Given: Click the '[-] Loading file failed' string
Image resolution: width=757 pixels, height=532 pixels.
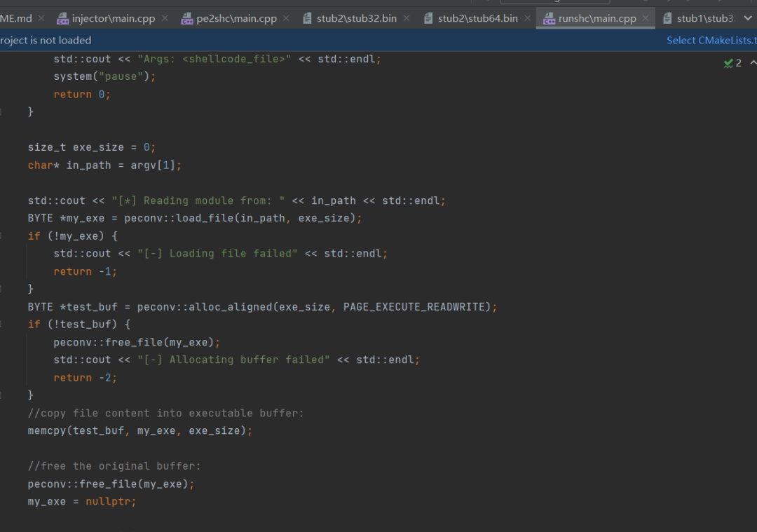Looking at the screenshot, I should 217,254.
